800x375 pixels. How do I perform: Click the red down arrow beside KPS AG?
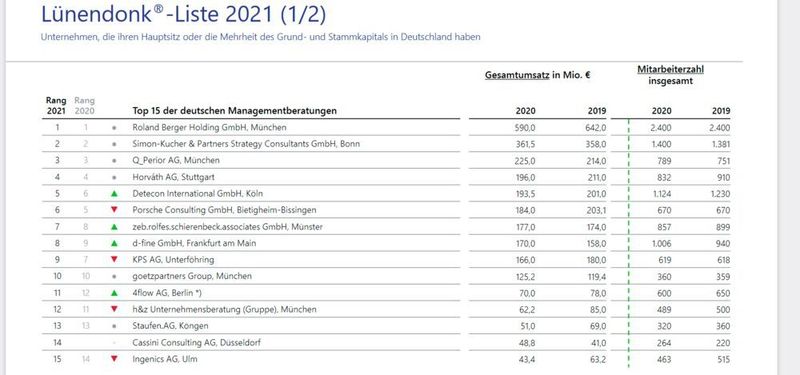pyautogui.click(x=114, y=260)
